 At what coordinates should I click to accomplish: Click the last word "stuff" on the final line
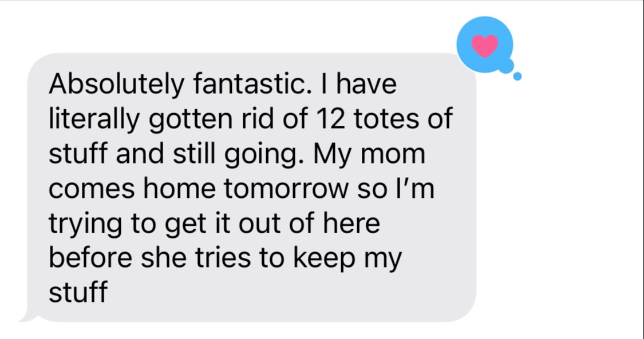[x=78, y=293]
